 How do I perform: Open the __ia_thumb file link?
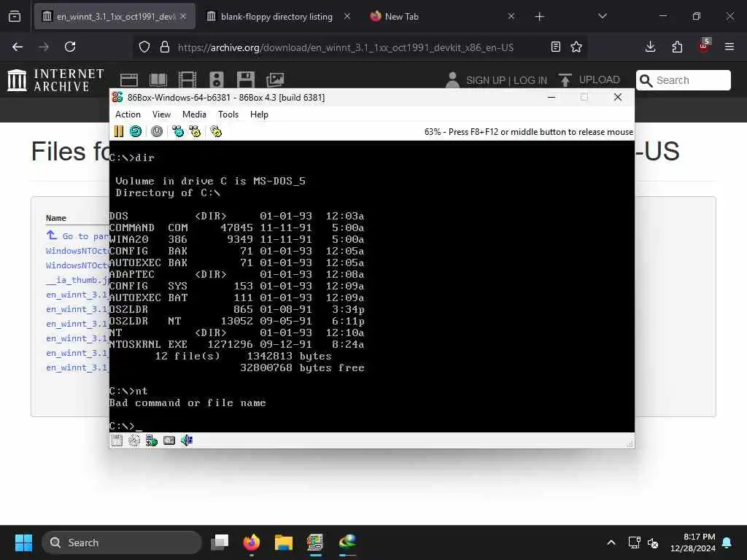tap(77, 280)
